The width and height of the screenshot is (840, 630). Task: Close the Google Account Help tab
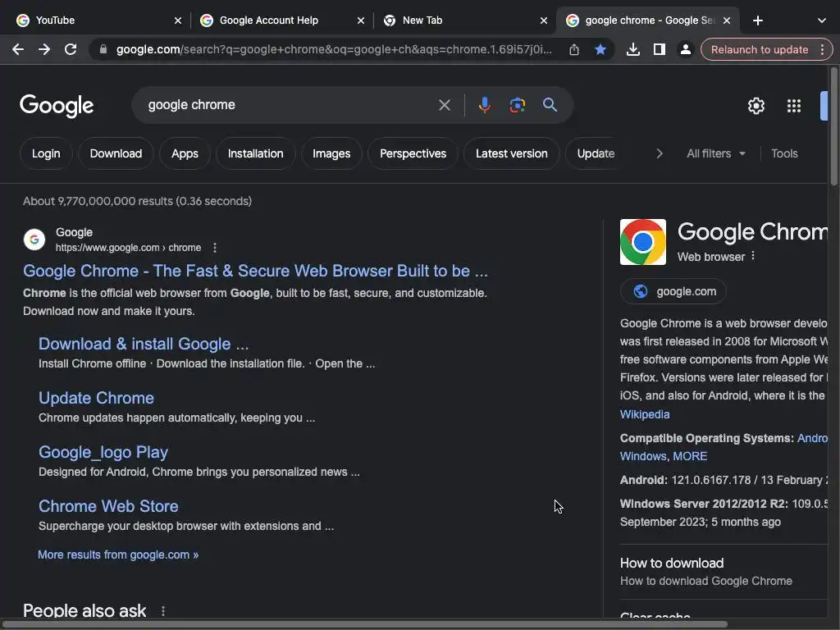[x=361, y=21]
